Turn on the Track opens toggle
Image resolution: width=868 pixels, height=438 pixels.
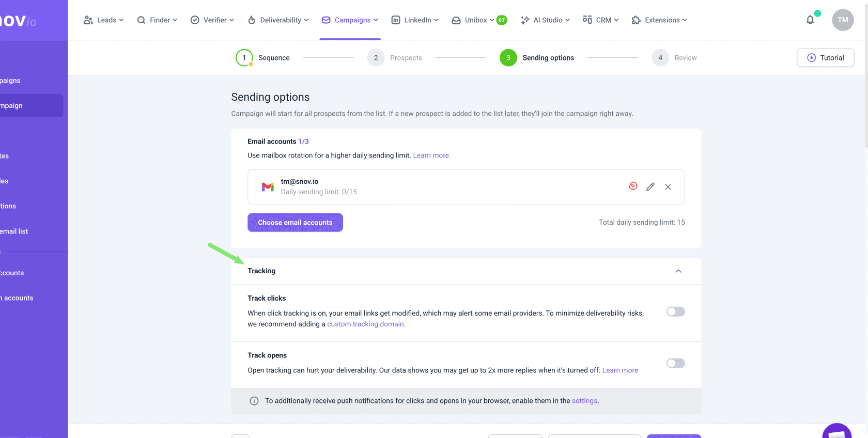[675, 364]
